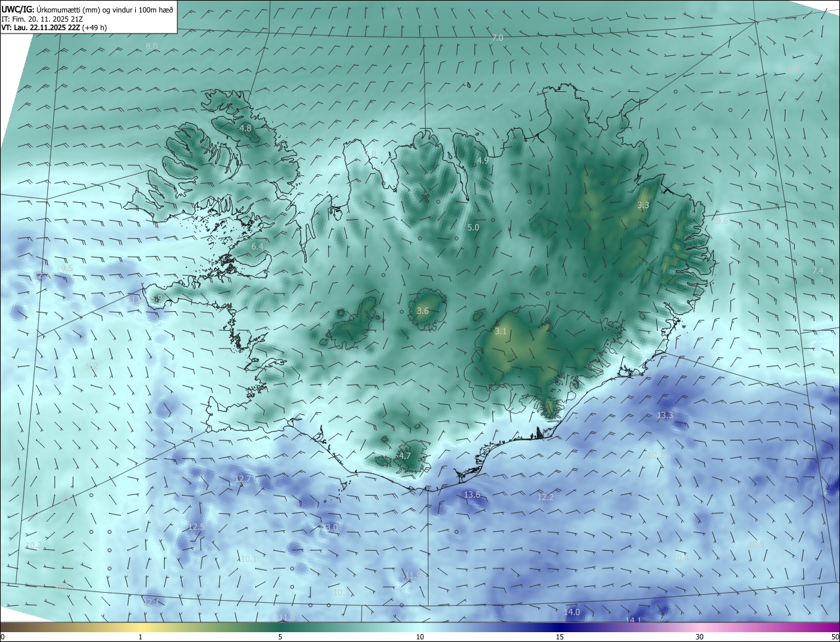Click the 3.3 value in the northeast
The image size is (840, 642).
point(643,205)
